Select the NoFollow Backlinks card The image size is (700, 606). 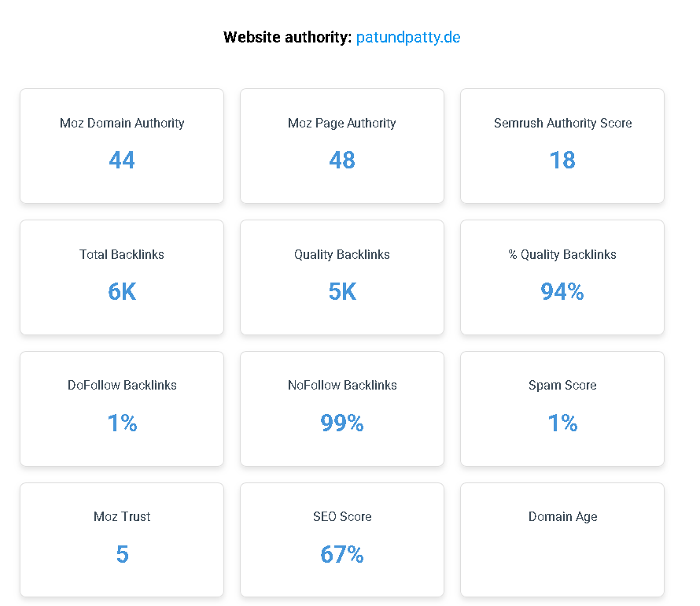coord(342,408)
